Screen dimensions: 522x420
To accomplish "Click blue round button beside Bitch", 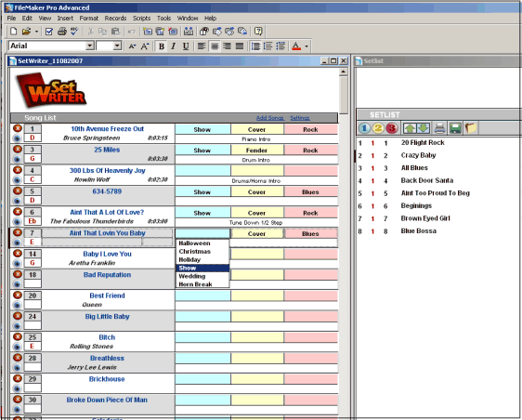I will (x=18, y=347).
